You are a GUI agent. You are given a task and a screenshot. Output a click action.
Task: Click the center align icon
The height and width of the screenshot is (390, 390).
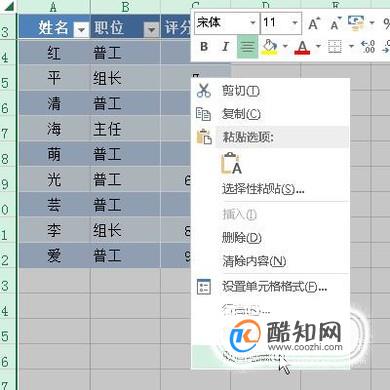click(247, 47)
